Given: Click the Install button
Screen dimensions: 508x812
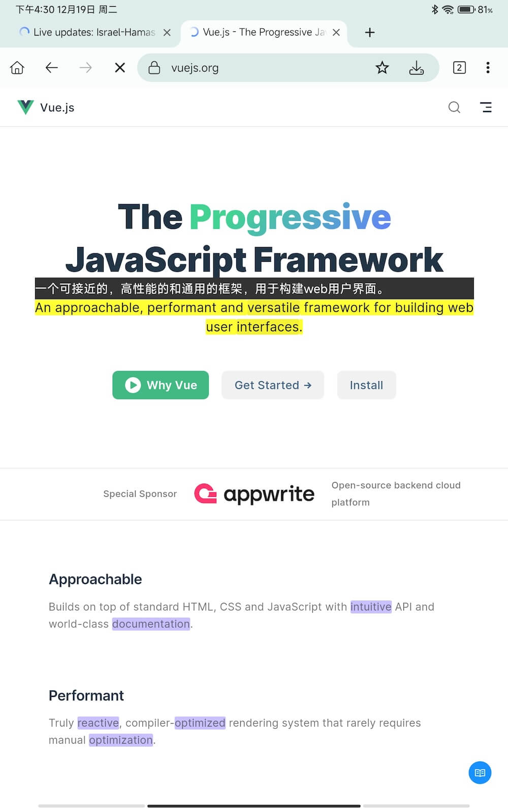Looking at the screenshot, I should (x=366, y=385).
